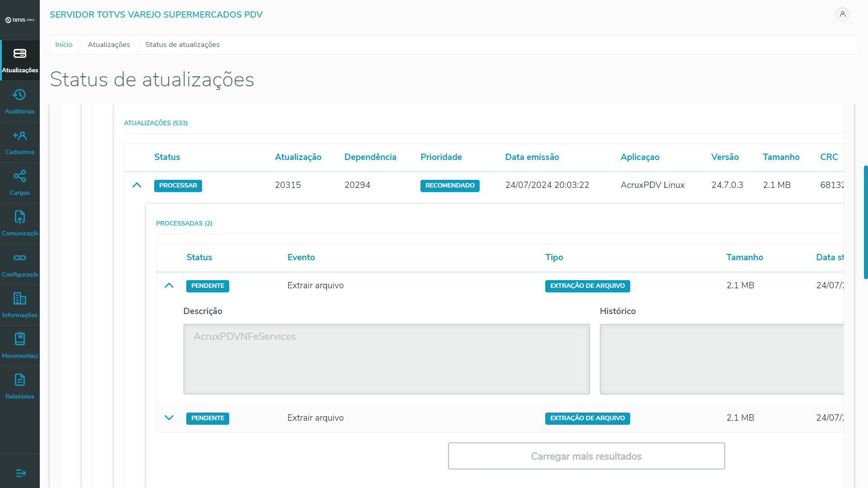Click the TOTVS Varejo logo
This screenshot has height=488, width=868.
20,20
